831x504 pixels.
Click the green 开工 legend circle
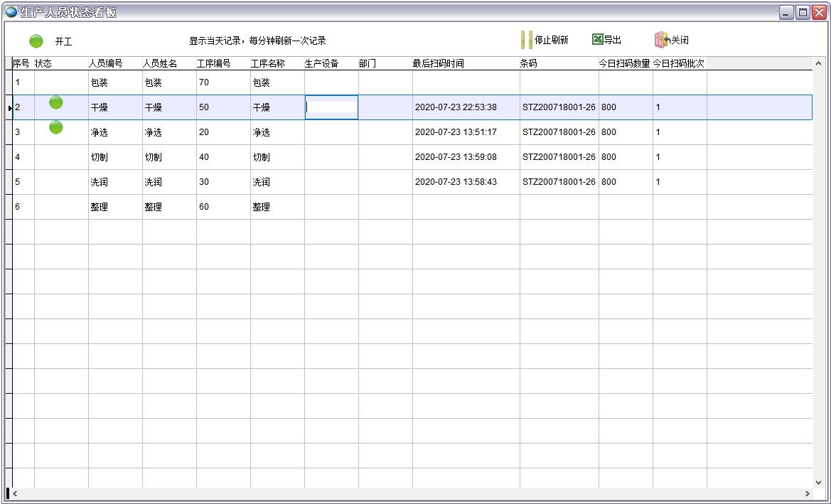tap(36, 41)
